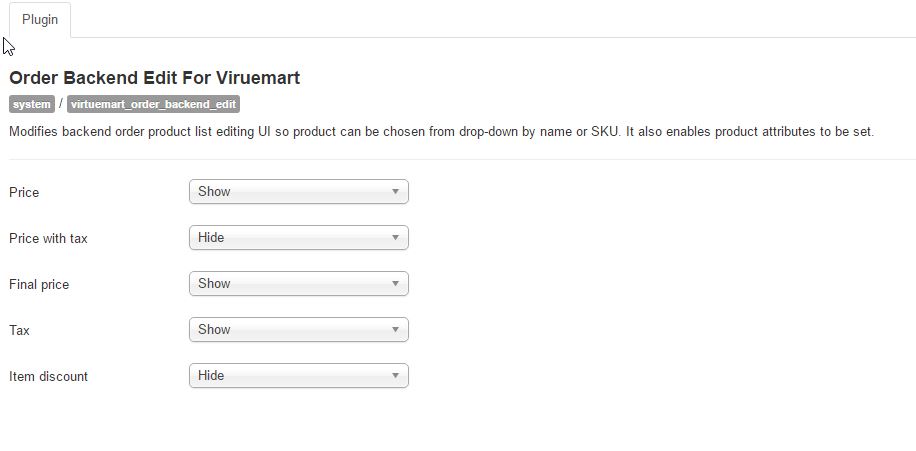
Task: Open the Item discount dropdown
Action: 297,376
